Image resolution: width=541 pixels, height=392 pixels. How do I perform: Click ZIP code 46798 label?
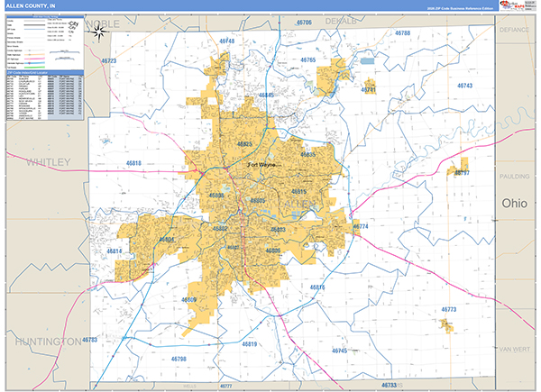[x=177, y=359]
